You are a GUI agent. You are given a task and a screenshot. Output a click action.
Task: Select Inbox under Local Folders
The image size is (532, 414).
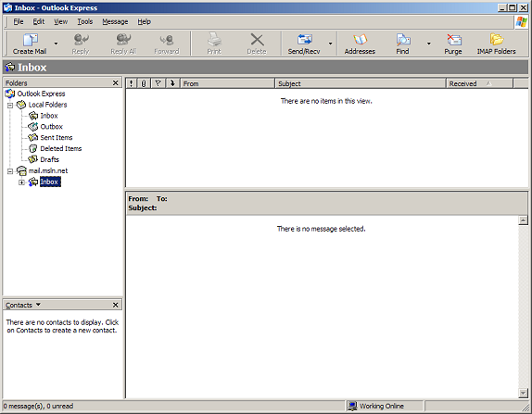(49, 116)
